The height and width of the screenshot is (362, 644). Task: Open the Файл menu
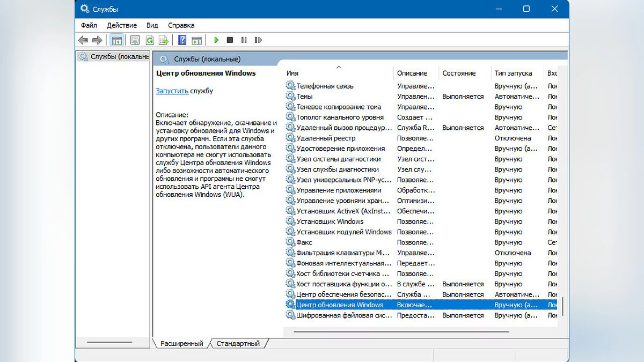[x=89, y=25]
